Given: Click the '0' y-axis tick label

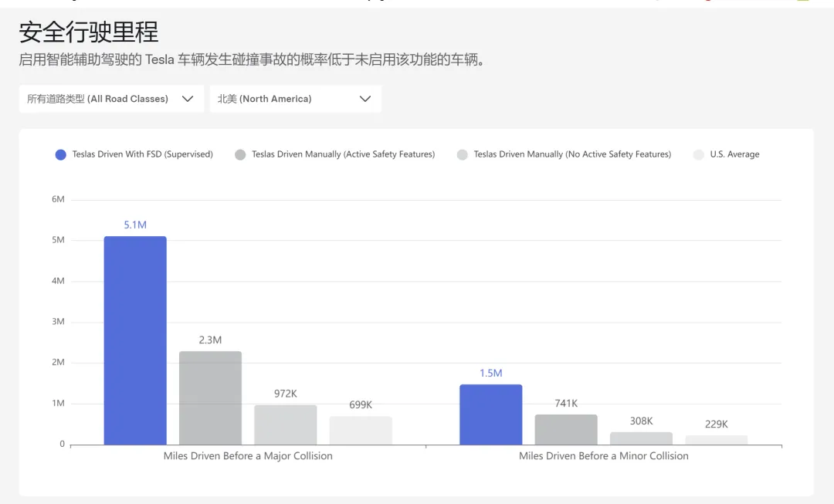Looking at the screenshot, I should tap(63, 444).
